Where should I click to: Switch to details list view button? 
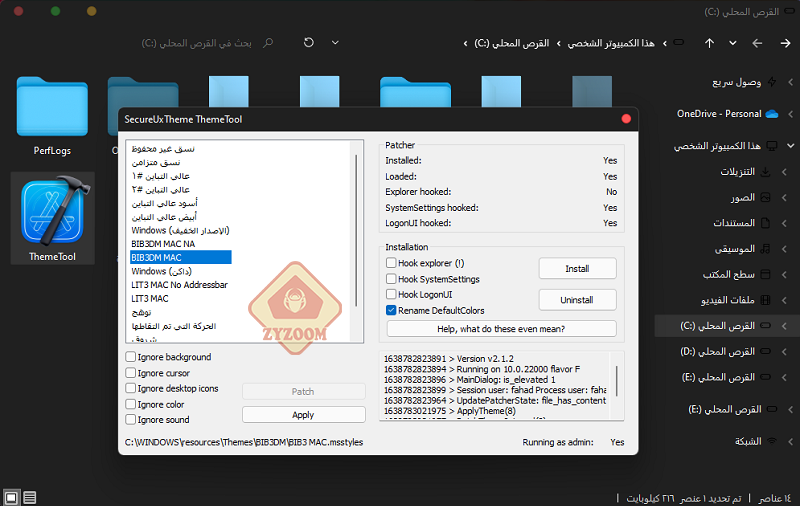click(30, 497)
